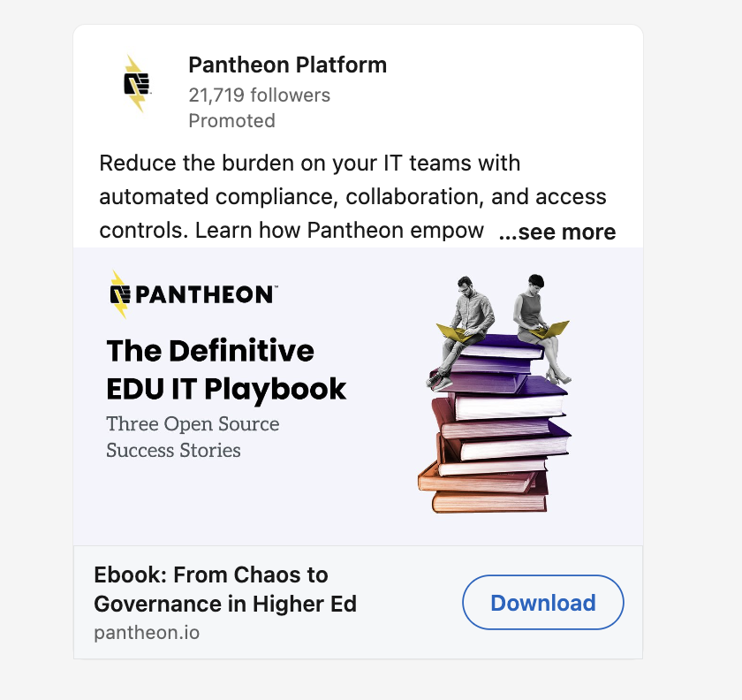Click the Download button
This screenshot has width=742, height=700.
(542, 603)
